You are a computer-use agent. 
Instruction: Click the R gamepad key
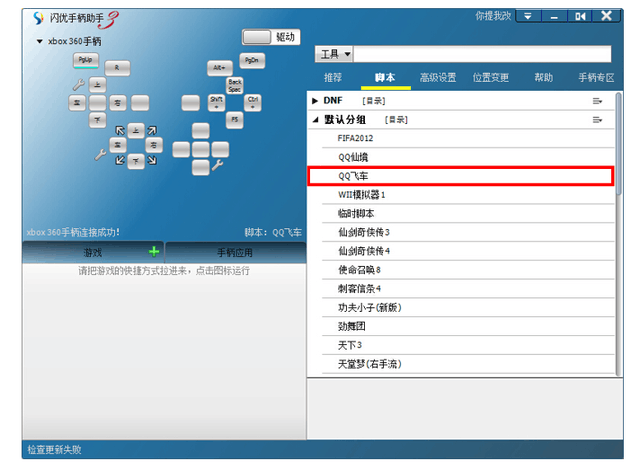(x=117, y=68)
